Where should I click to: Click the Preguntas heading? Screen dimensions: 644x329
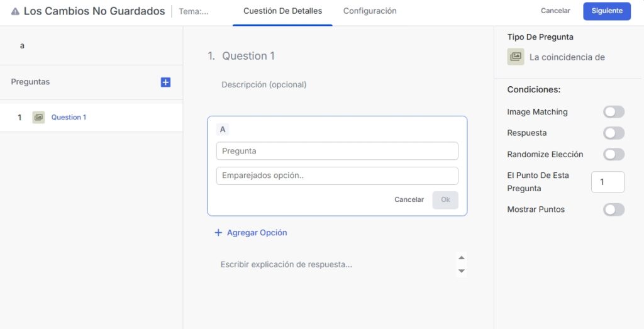pyautogui.click(x=30, y=82)
